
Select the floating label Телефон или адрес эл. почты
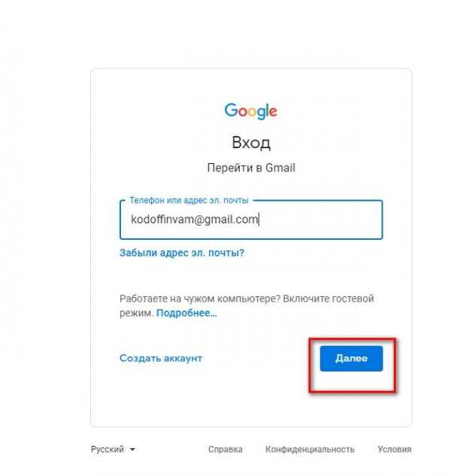point(189,200)
